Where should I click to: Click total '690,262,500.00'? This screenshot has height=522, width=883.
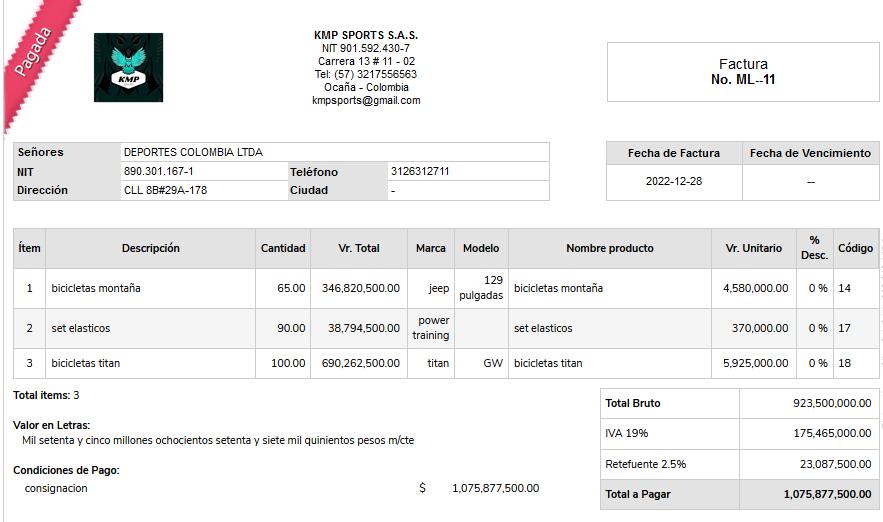point(360,363)
